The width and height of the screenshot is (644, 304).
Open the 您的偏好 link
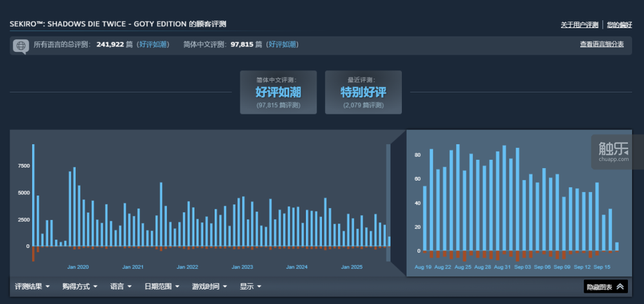tap(619, 25)
